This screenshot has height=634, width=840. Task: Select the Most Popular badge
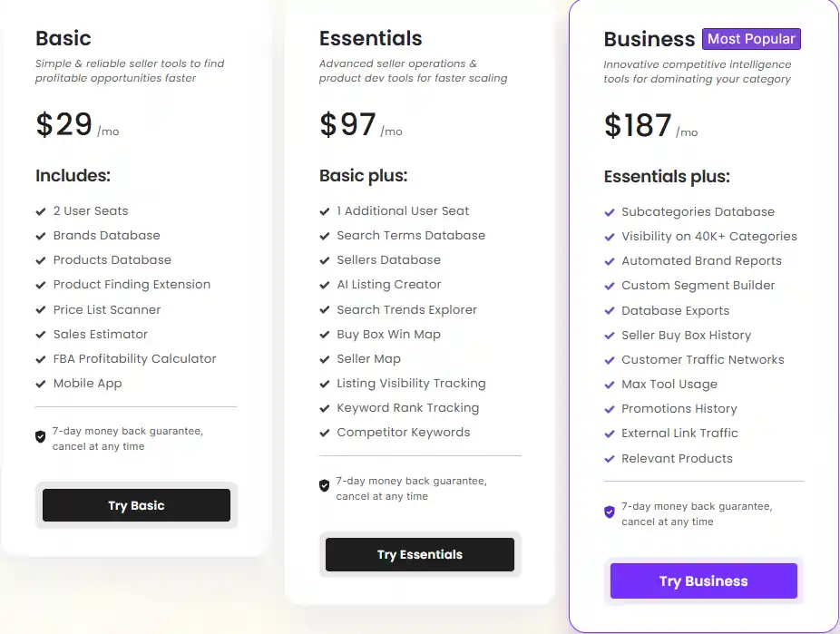pos(751,39)
